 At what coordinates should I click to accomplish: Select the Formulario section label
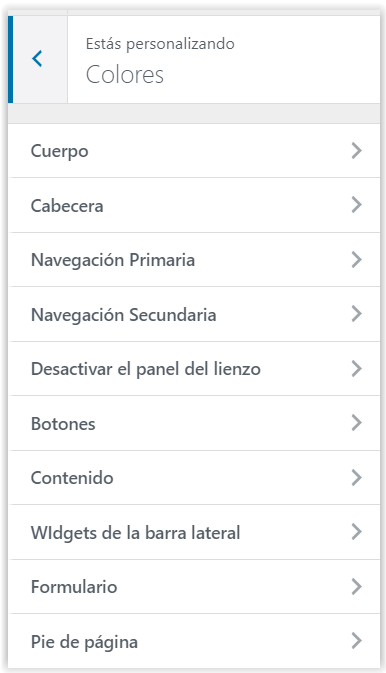(x=74, y=587)
